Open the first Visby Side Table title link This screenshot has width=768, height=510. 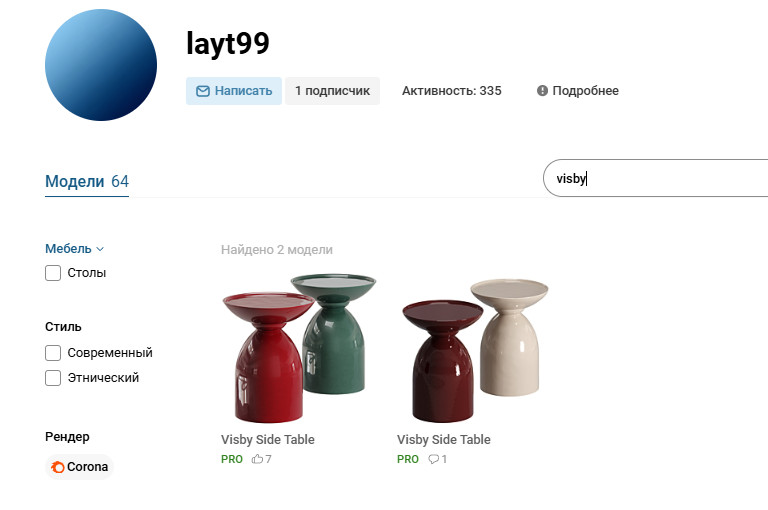tap(267, 439)
